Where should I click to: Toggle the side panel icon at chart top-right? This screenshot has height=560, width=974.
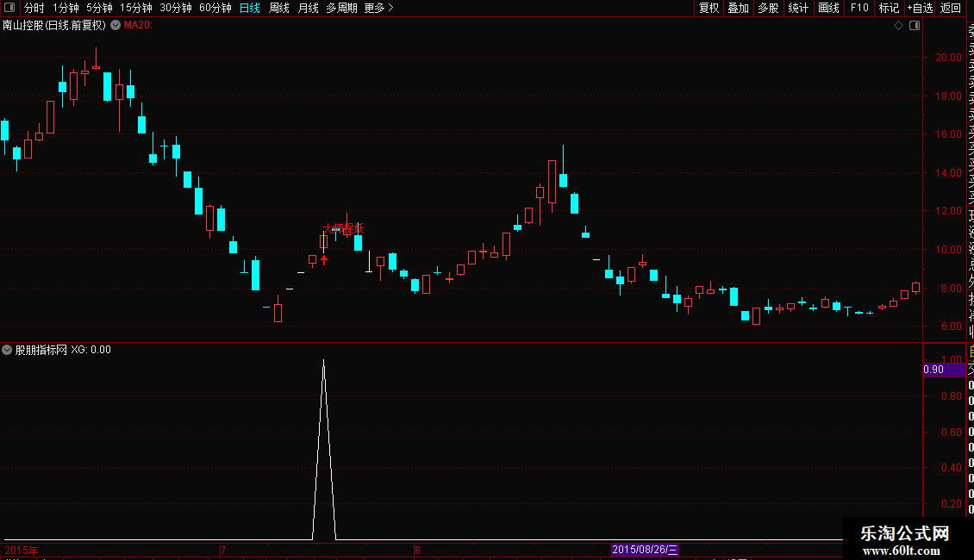pos(915,26)
